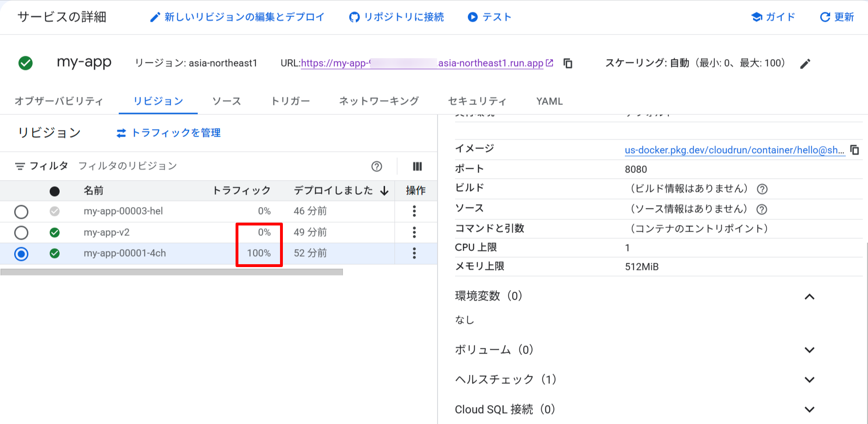Viewport: 868px width, 424px height.
Task: Open the セキュリティ tab
Action: pos(477,101)
